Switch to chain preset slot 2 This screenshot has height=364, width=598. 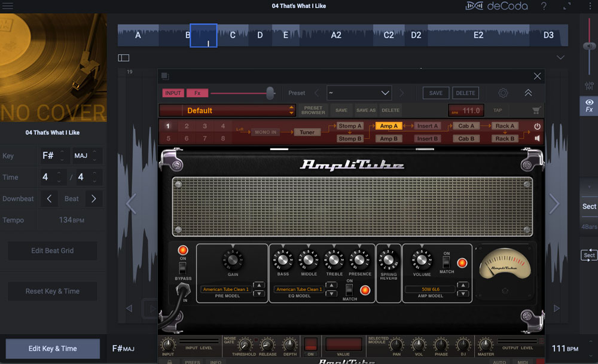[187, 126]
